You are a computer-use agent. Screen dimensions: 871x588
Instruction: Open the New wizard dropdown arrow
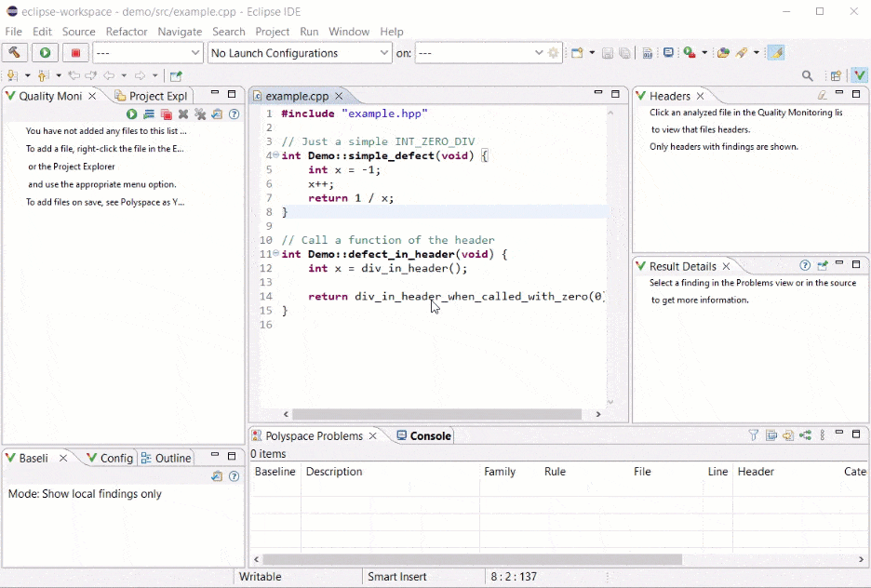click(x=592, y=53)
